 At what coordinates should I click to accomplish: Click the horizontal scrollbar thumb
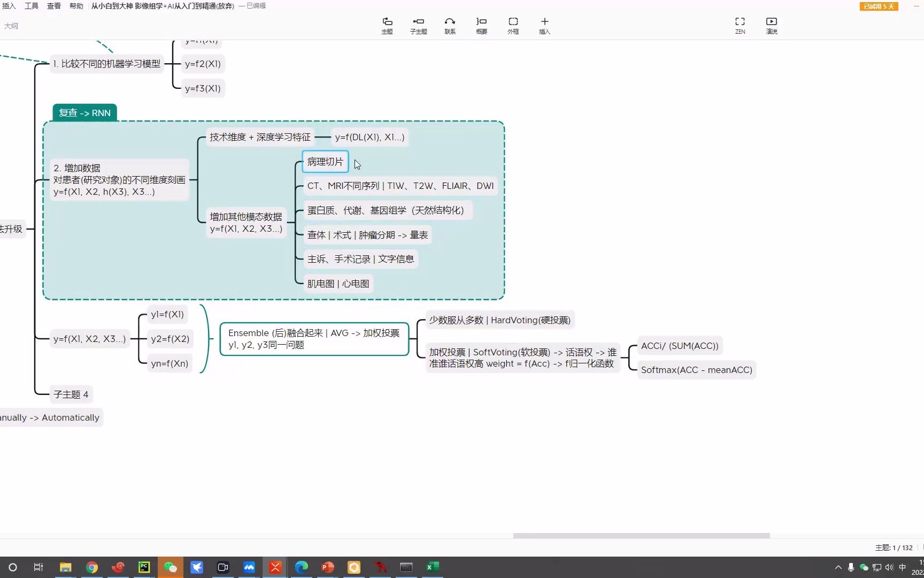pyautogui.click(x=641, y=536)
